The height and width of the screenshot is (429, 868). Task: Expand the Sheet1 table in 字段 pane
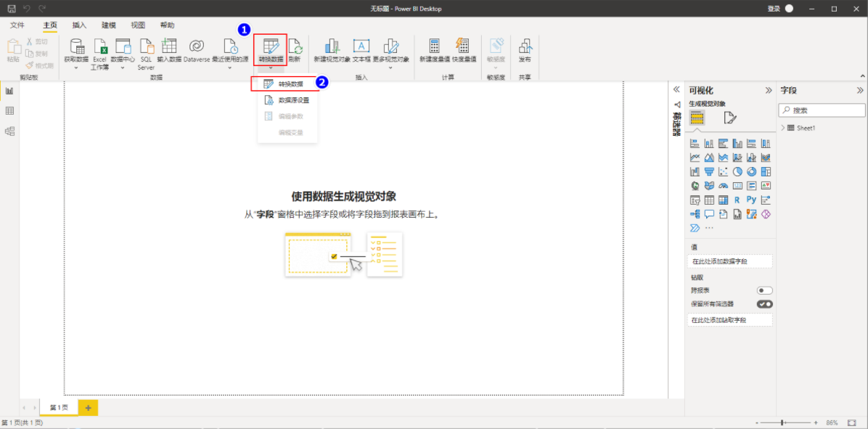click(783, 128)
